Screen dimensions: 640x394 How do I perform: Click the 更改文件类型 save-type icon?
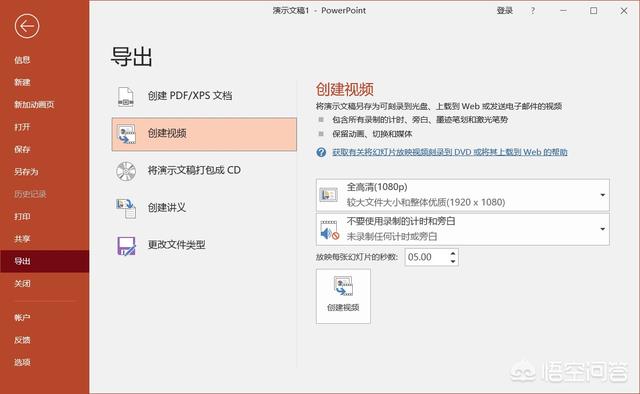(126, 246)
